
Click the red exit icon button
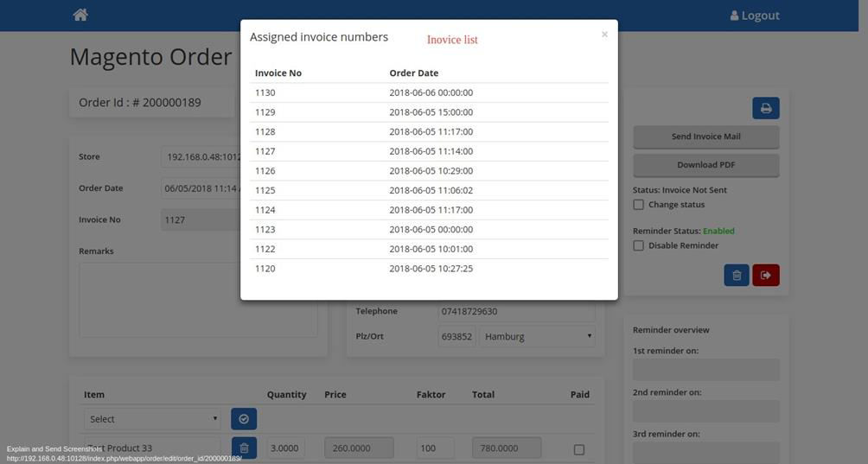pyautogui.click(x=766, y=276)
